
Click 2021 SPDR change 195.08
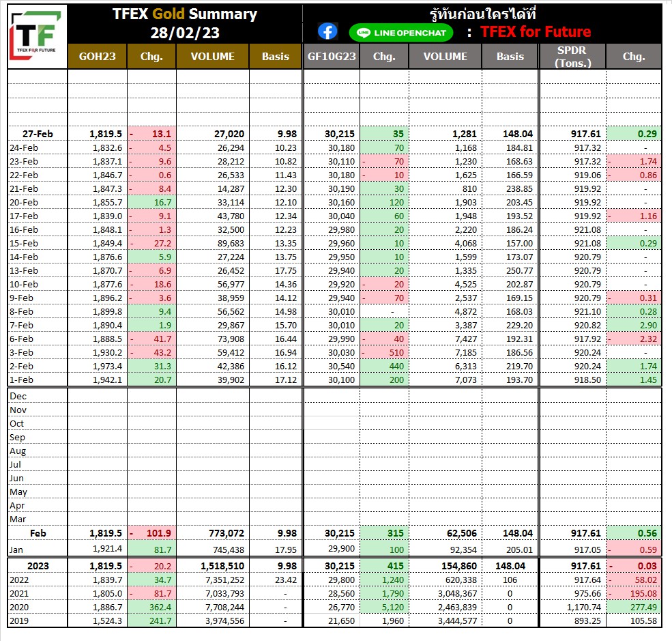pos(643,593)
